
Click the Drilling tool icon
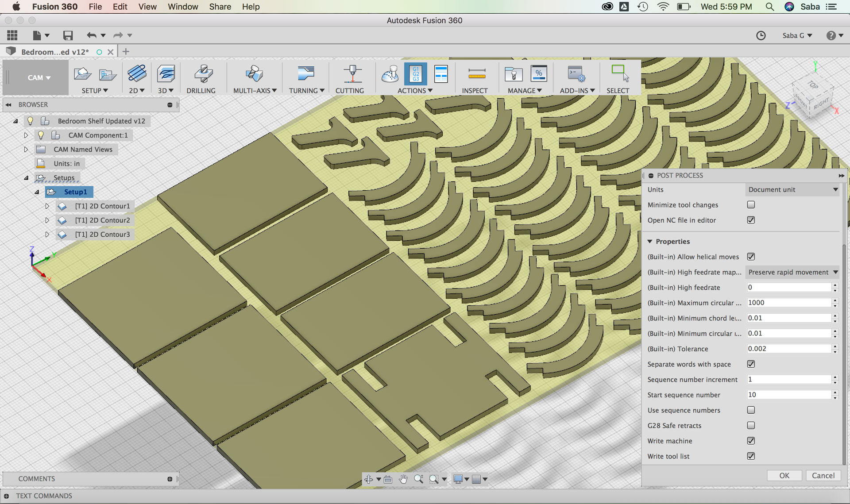203,74
